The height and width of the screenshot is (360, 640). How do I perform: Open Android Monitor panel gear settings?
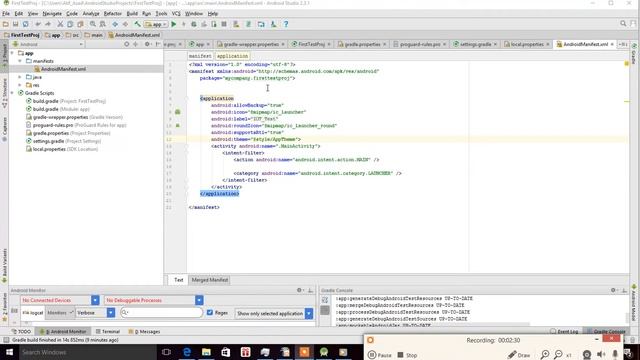click(300, 290)
